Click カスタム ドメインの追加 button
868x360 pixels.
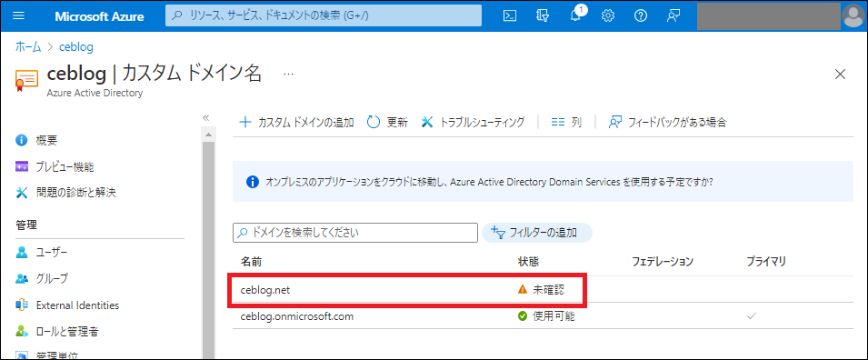tap(296, 123)
